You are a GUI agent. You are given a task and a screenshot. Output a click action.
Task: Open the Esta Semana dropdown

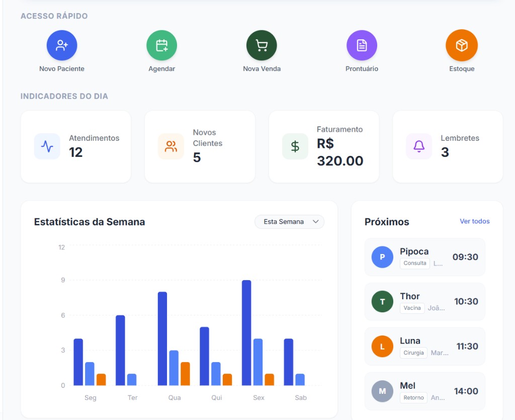click(x=284, y=221)
